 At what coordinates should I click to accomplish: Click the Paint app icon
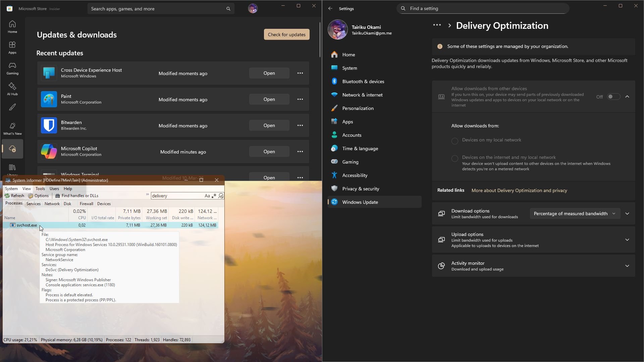[49, 99]
